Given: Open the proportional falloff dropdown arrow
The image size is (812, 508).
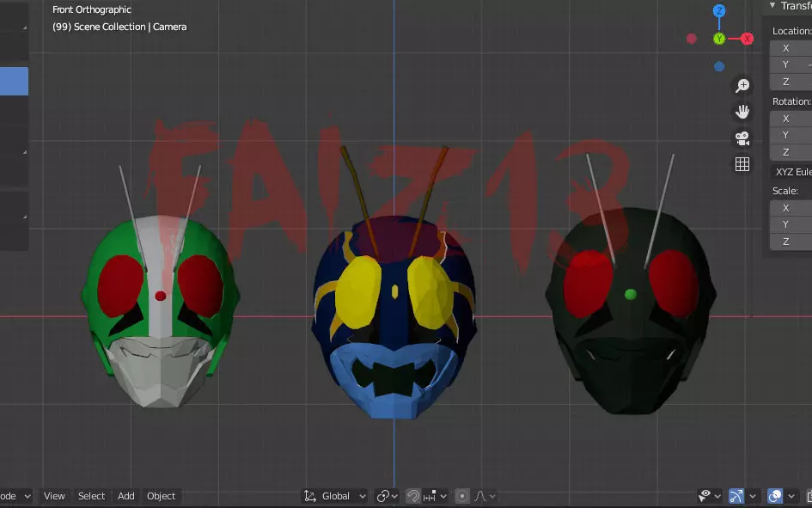Looking at the screenshot, I should tap(492, 496).
